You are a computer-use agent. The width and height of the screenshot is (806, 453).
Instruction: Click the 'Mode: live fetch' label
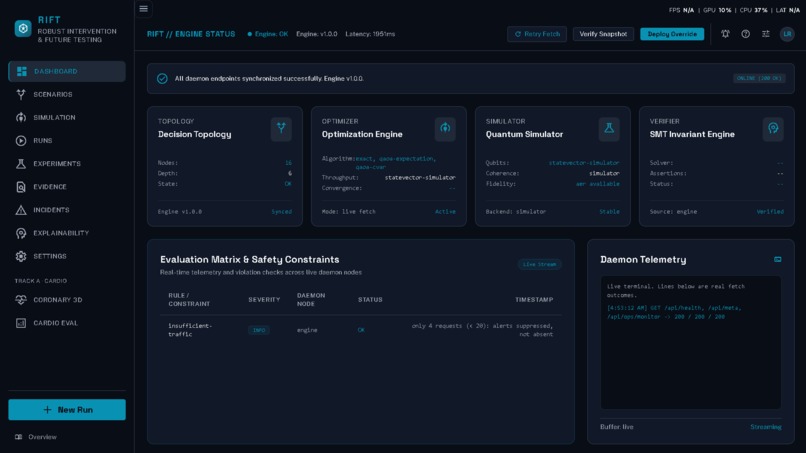click(x=349, y=212)
